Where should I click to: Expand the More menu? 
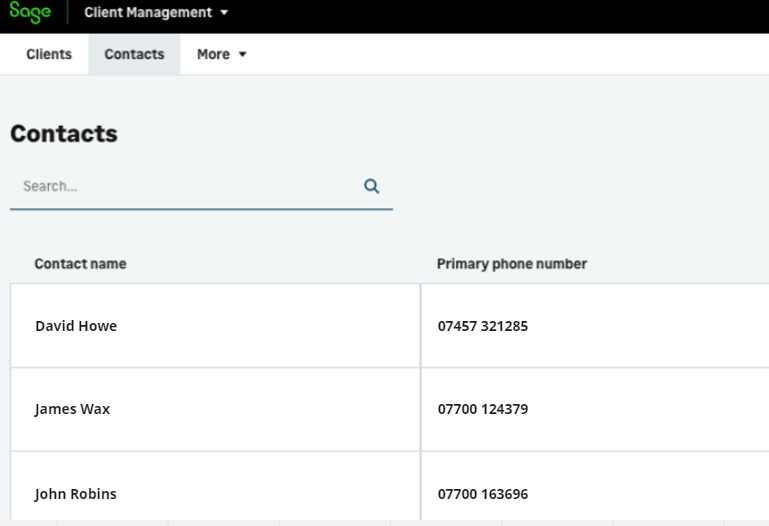tap(213, 54)
